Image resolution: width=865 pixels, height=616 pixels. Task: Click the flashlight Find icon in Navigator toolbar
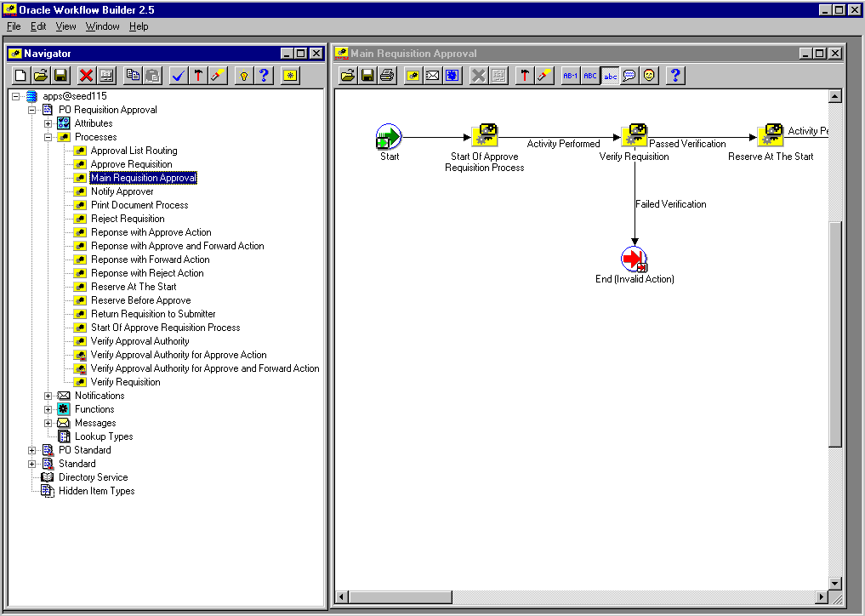click(219, 76)
